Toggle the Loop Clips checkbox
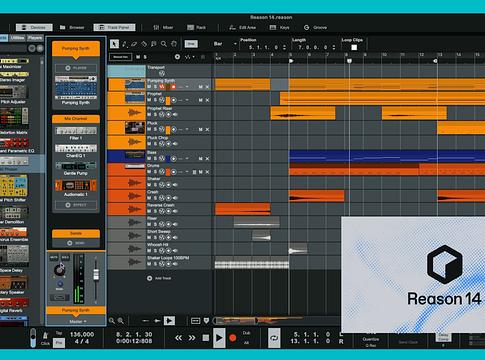 pyautogui.click(x=354, y=47)
